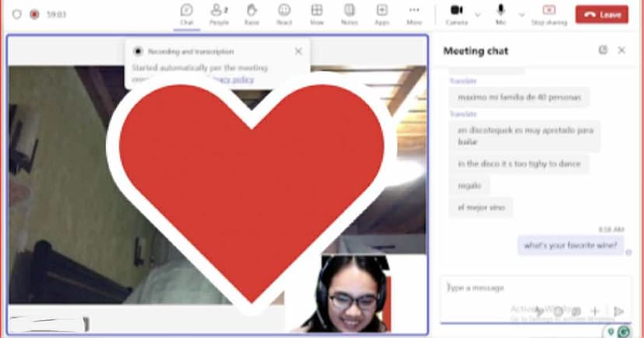The image size is (644, 338).
Task: Click Stop sharing screen button
Action: (549, 13)
